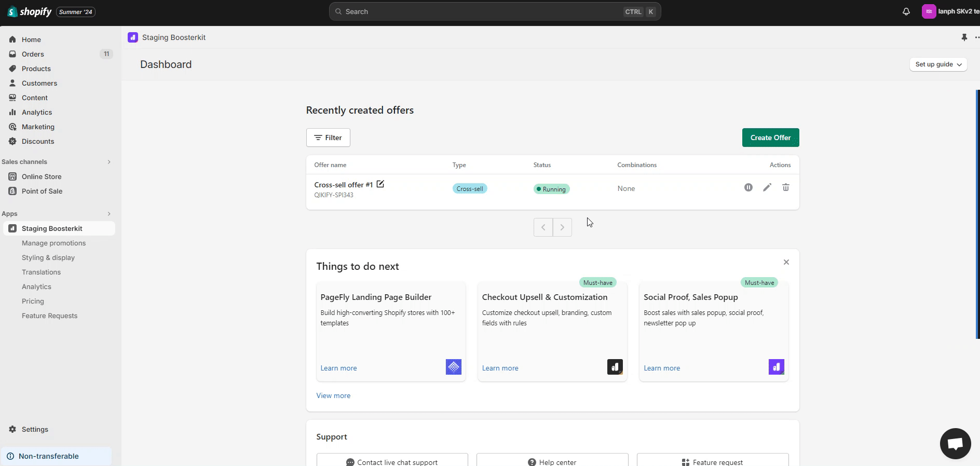This screenshot has height=466, width=980.
Task: Open Feature Requests page
Action: pos(49,316)
